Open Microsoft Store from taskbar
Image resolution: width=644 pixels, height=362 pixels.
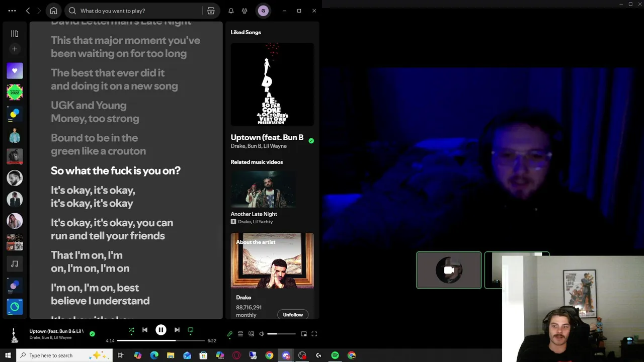[203, 355]
